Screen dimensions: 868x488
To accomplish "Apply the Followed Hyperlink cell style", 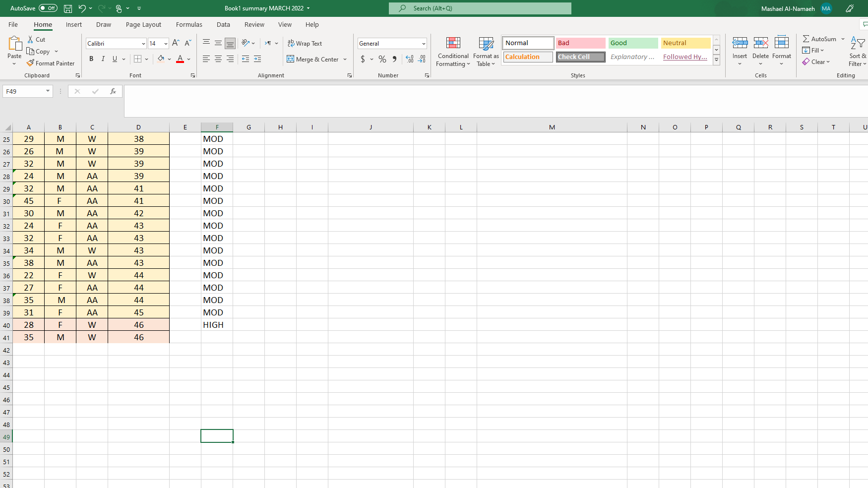I will point(685,57).
